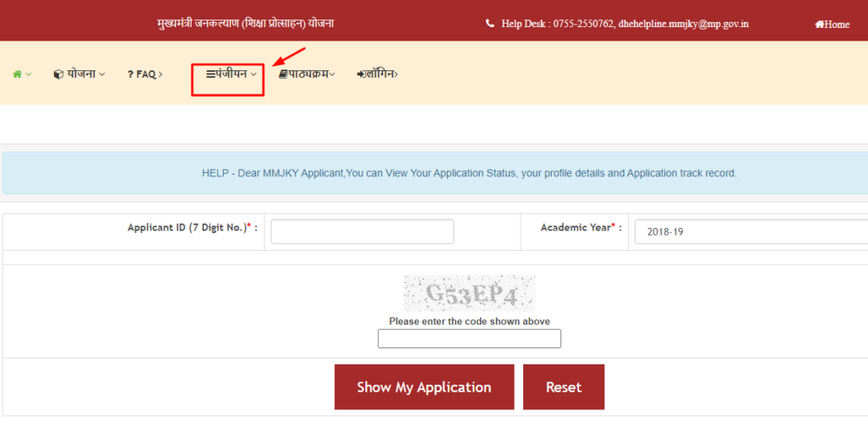Click the Help Desk email and phone text

tap(625, 24)
